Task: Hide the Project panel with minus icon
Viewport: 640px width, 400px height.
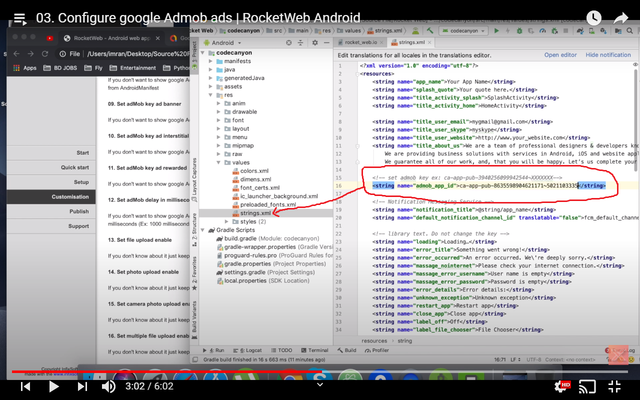Action: tap(327, 42)
